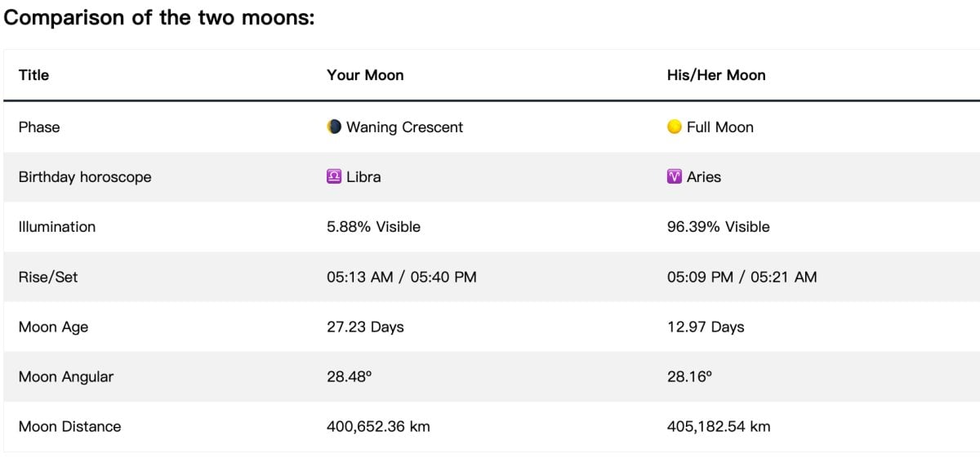Click the 12.97 Days moon age value
Viewport: 980px width, 467px height.
click(x=706, y=327)
